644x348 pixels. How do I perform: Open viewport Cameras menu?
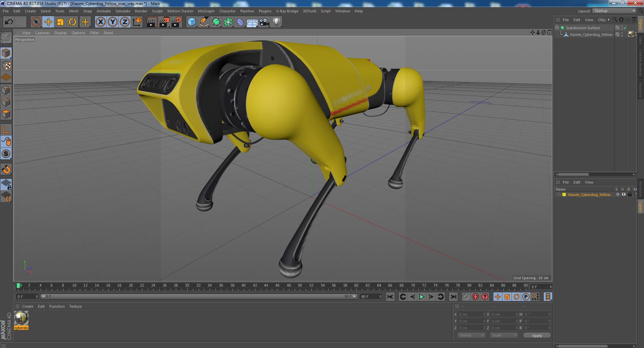tap(42, 33)
